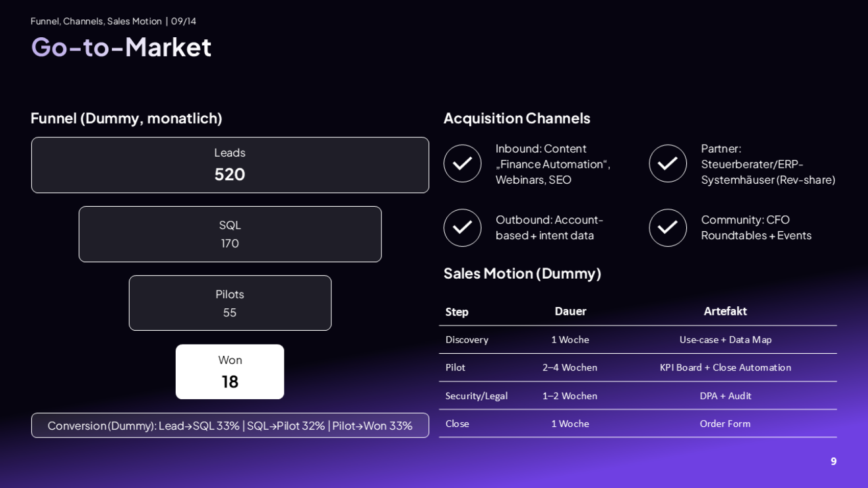The height and width of the screenshot is (488, 868).
Task: Select the Pilots 55 funnel box
Action: pyautogui.click(x=230, y=303)
